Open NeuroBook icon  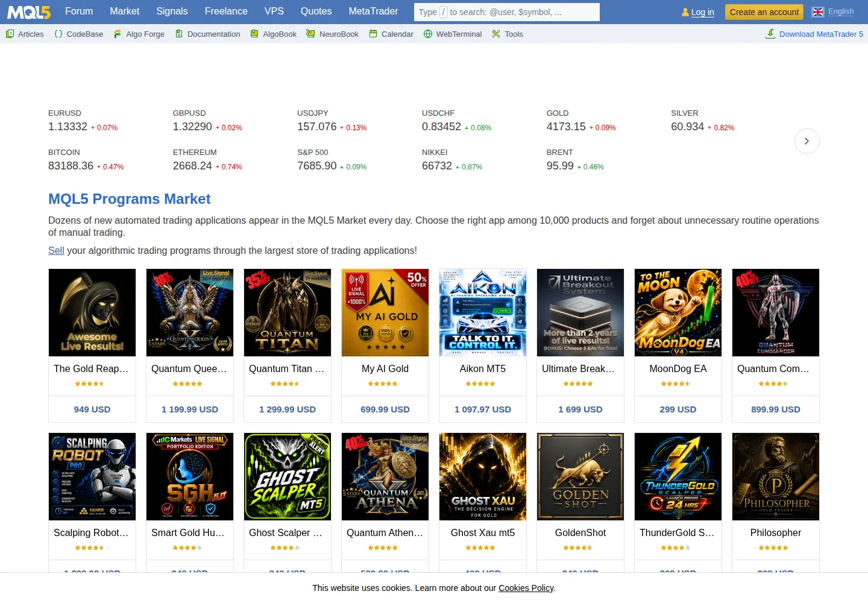click(x=310, y=34)
